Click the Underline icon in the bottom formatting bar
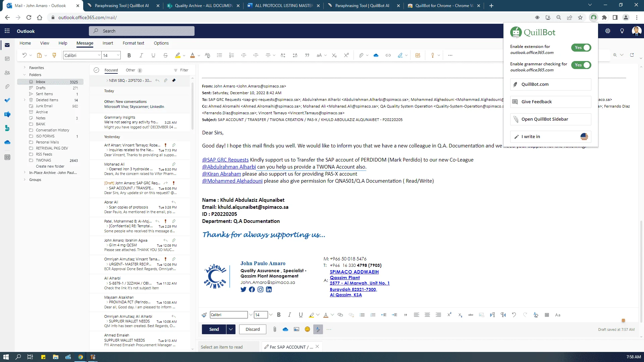Image resolution: width=644 pixels, height=362 pixels. coord(301,315)
